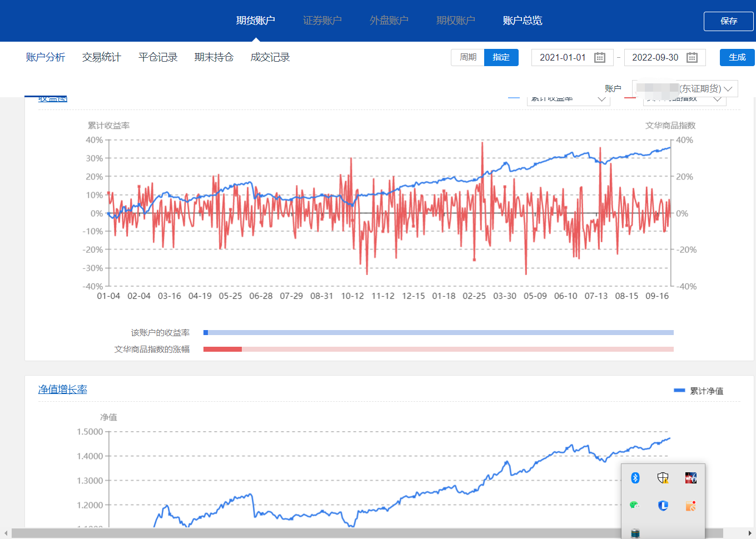Click the 05-09 x-axis date label
Image resolution: width=756 pixels, height=539 pixels.
coord(535,296)
